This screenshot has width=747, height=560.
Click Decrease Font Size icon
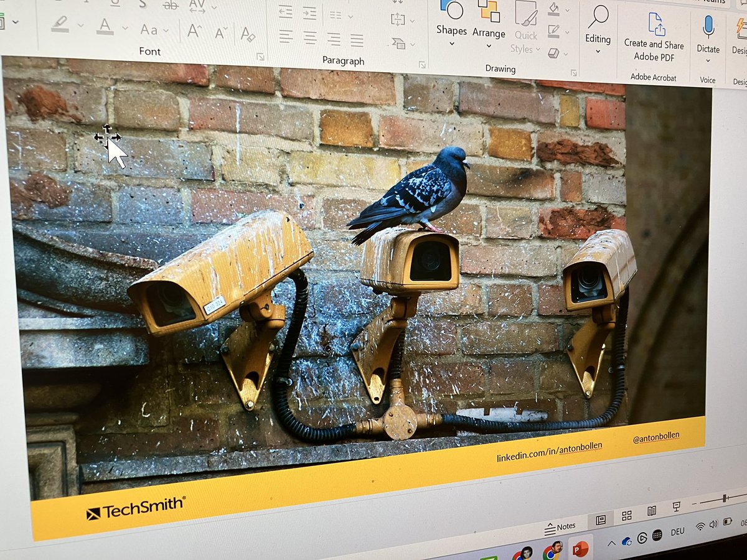(221, 32)
